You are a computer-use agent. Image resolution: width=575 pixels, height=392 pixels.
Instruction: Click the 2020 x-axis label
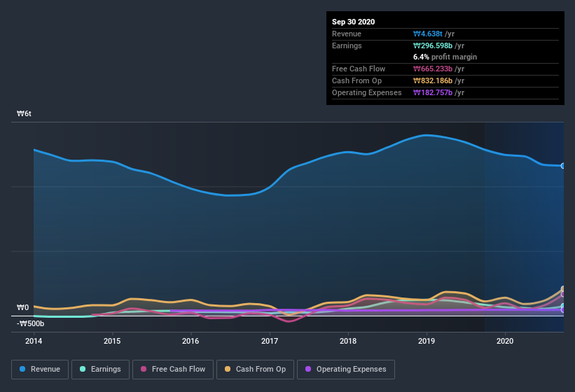505,341
